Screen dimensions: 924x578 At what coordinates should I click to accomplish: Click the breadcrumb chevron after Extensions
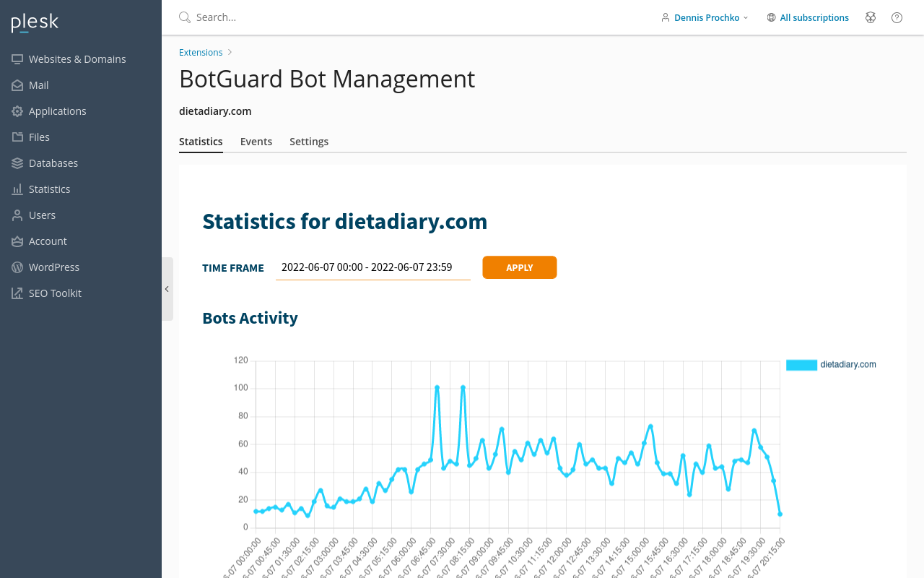230,52
